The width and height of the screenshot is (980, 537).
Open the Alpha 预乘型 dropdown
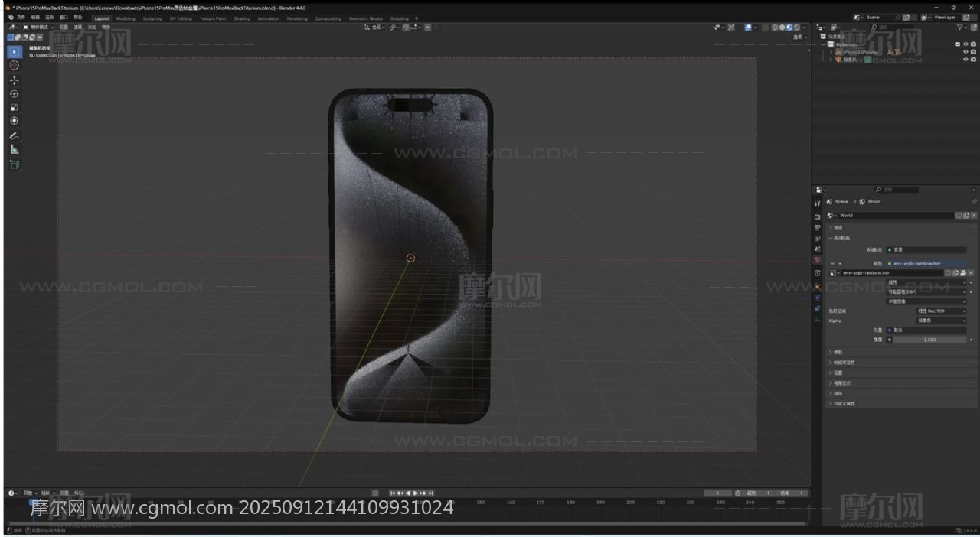(942, 321)
